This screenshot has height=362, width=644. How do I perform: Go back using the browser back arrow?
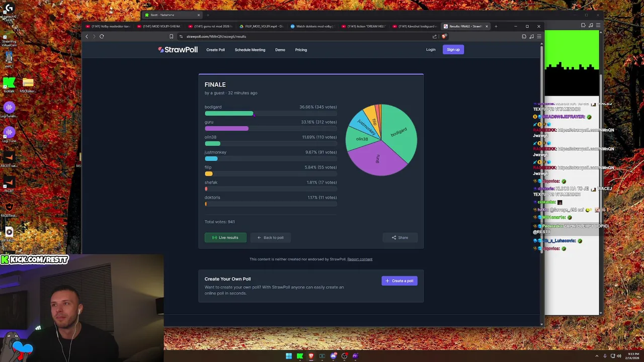click(87, 36)
